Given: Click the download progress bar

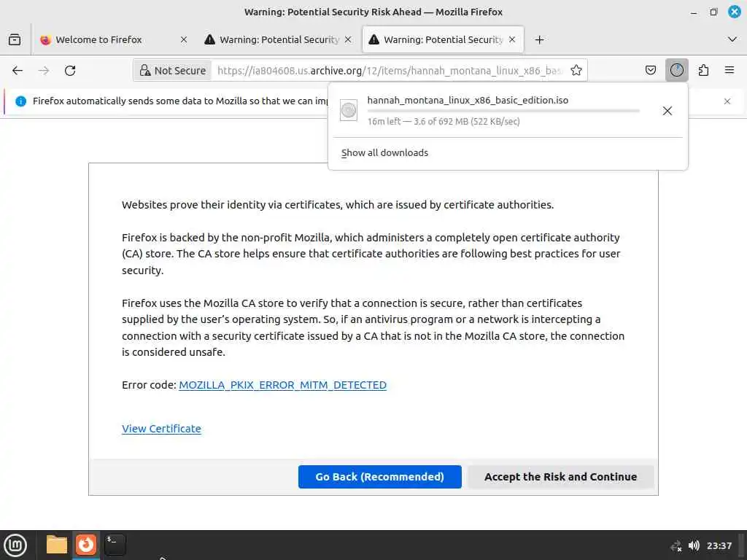Looking at the screenshot, I should pyautogui.click(x=503, y=111).
